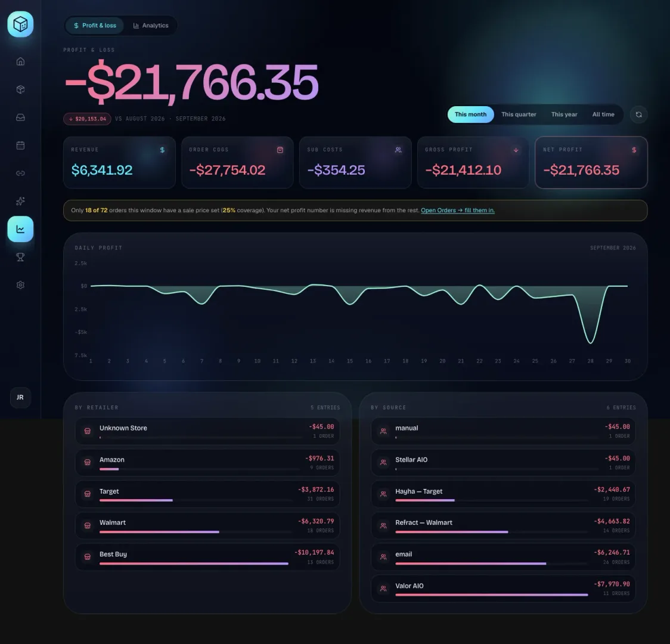670x644 pixels.
Task: Open the inbox tray sidebar icon
Action: coord(20,117)
